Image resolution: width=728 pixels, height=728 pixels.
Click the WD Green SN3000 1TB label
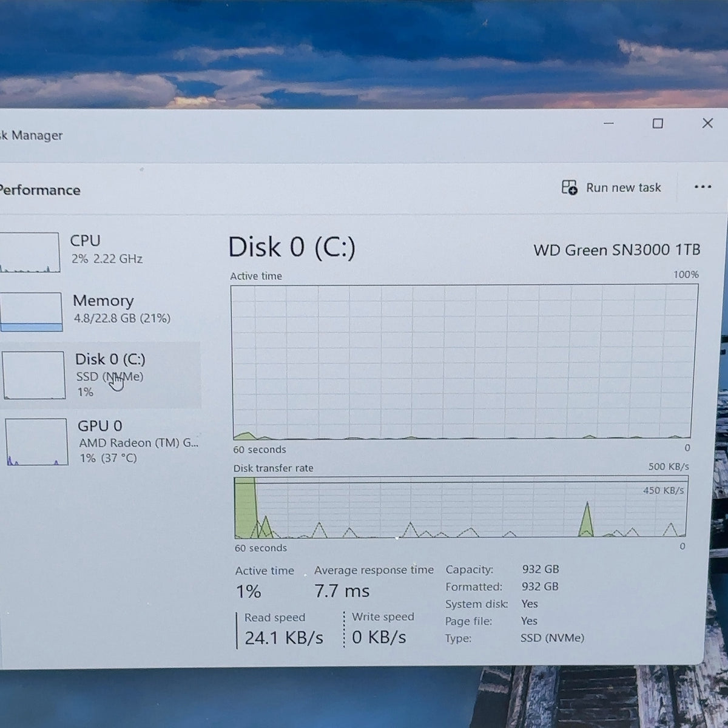617,250
